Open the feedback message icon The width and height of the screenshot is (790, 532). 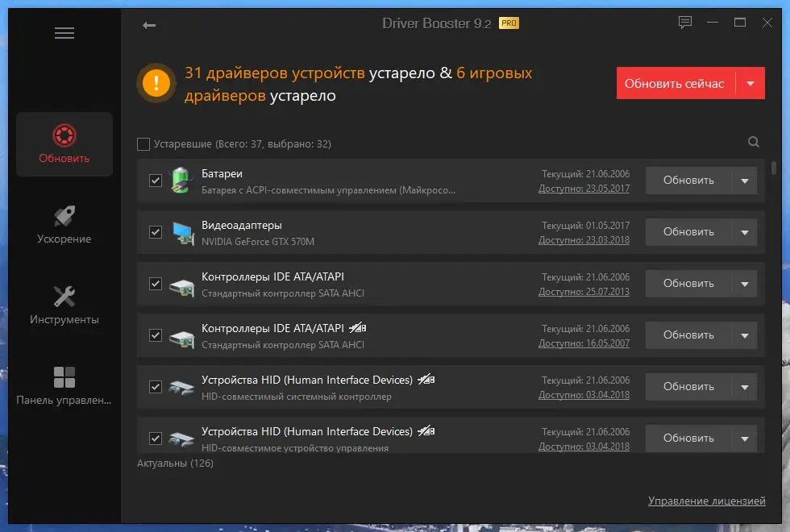click(x=685, y=23)
